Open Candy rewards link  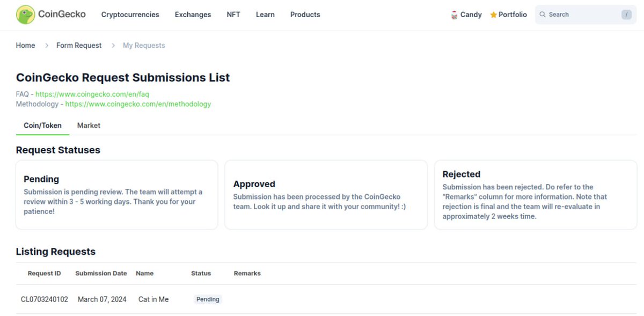click(x=466, y=14)
